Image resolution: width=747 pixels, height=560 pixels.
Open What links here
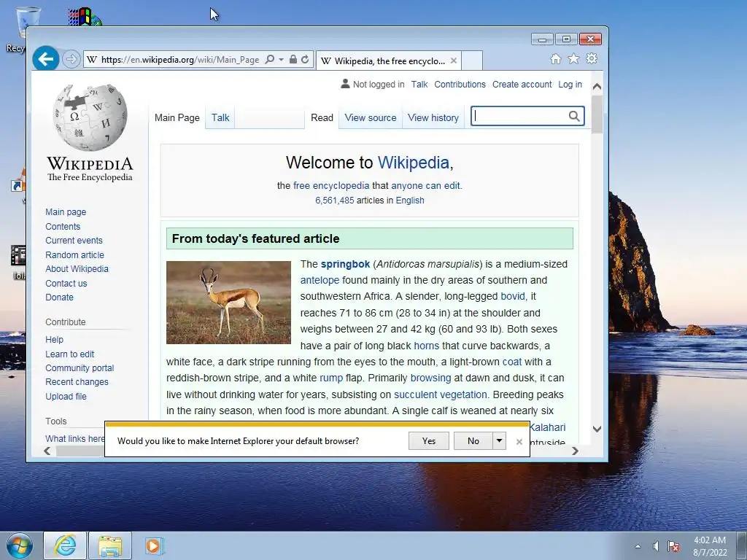pos(75,438)
